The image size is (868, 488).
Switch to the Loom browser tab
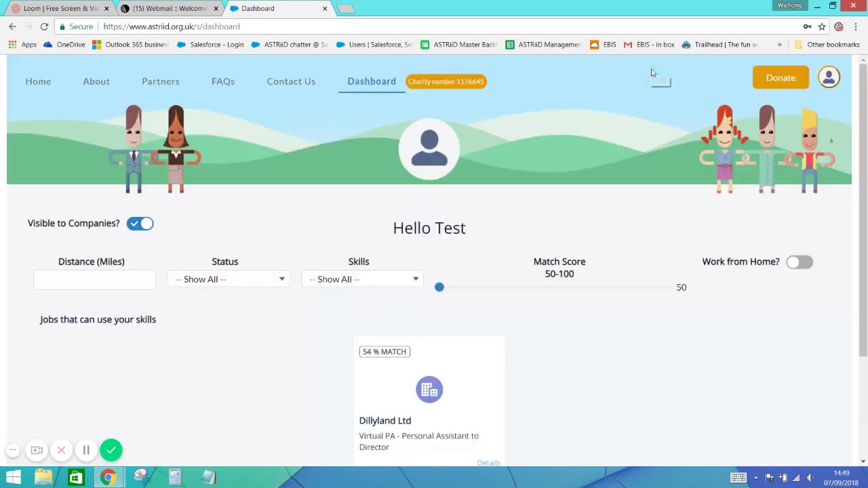pyautogui.click(x=60, y=8)
